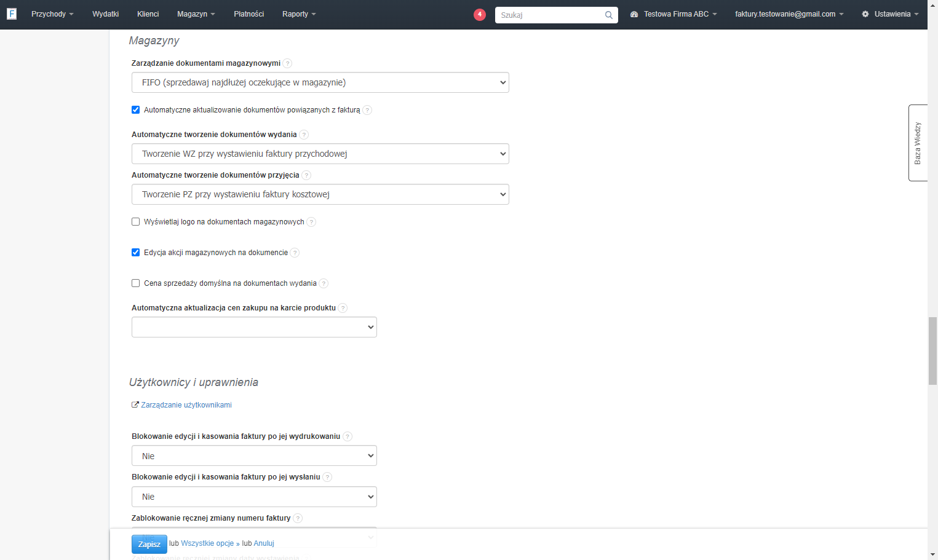Open the Baza Wiedzy side tab

coord(918,143)
